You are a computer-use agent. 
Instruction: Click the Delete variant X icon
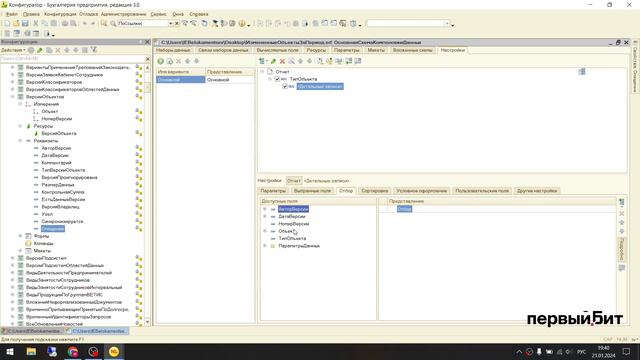(178, 61)
